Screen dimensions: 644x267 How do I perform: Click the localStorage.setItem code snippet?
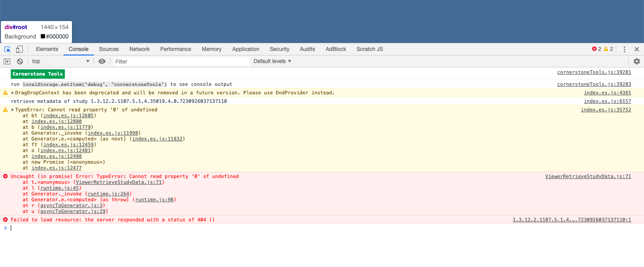click(95, 84)
